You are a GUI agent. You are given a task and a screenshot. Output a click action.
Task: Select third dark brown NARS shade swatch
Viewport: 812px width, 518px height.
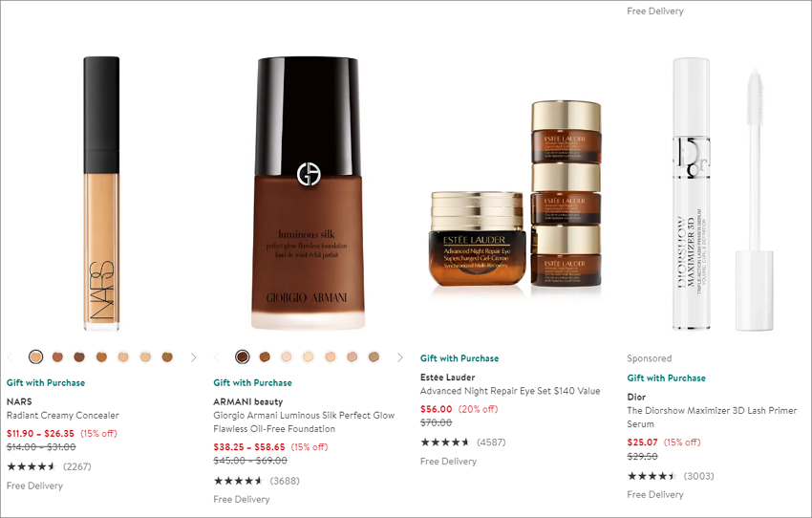[79, 356]
